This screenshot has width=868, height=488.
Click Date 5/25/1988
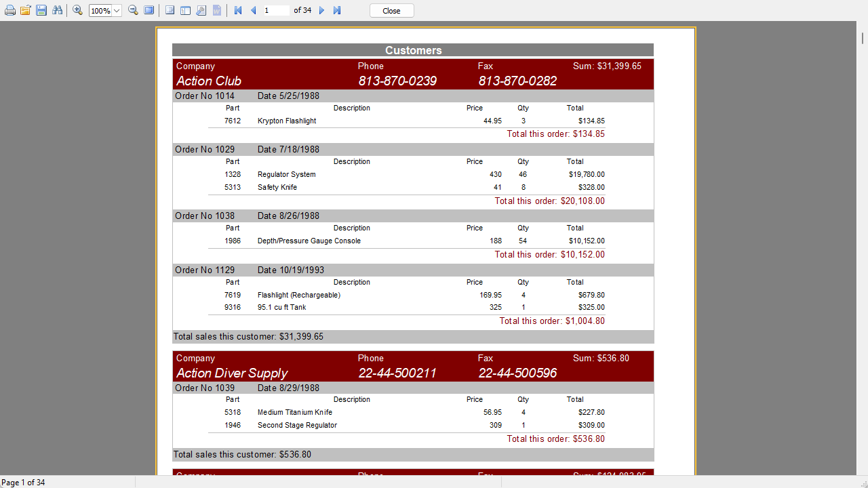pyautogui.click(x=288, y=96)
